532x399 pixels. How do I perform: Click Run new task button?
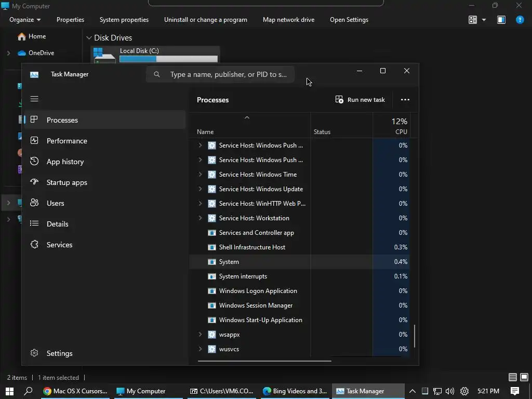360,99
